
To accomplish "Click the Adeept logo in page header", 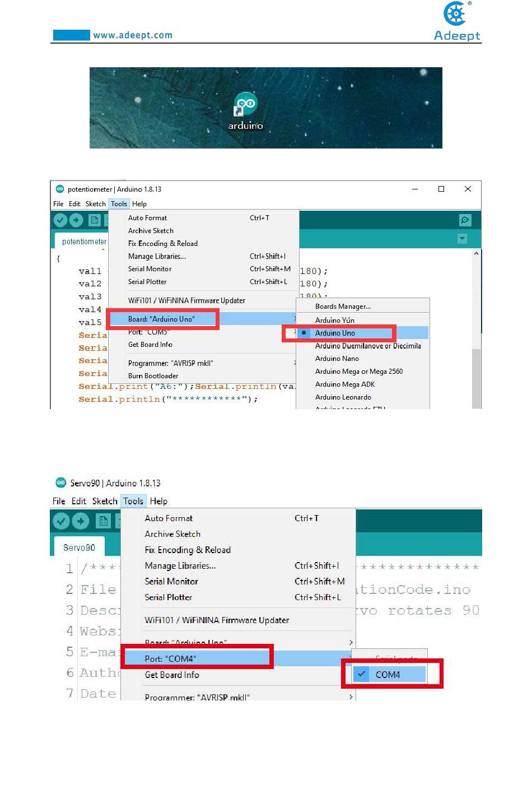I will coord(457,21).
